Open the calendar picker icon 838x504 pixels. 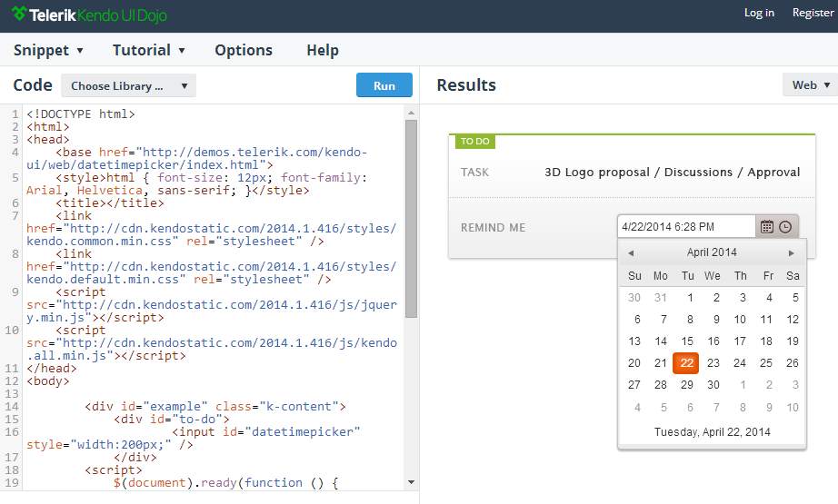[x=766, y=227]
